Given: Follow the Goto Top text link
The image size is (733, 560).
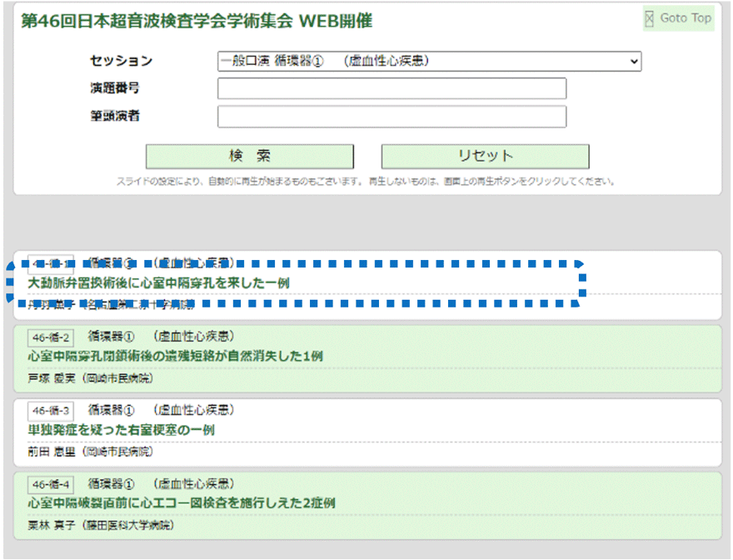Looking at the screenshot, I should click(685, 17).
